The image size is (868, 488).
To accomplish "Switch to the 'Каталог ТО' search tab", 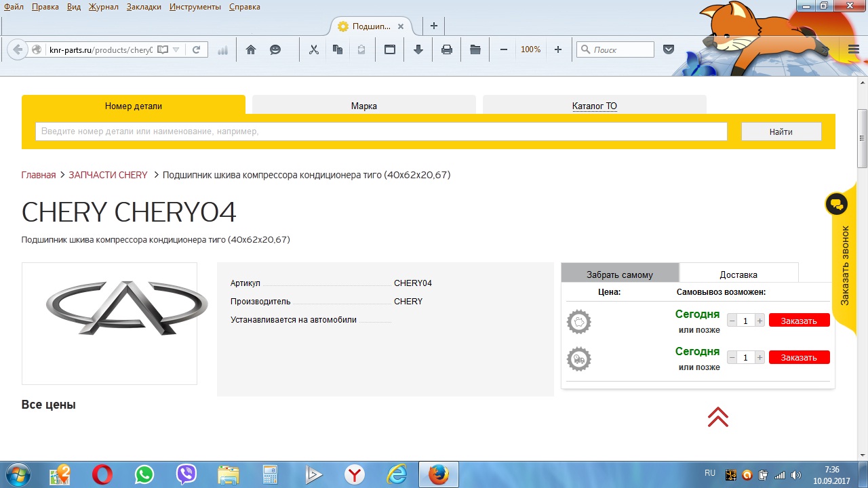I will click(595, 106).
